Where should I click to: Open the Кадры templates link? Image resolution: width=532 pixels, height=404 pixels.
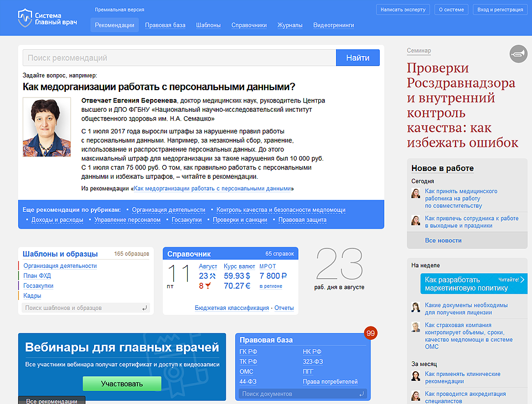pyautogui.click(x=32, y=296)
